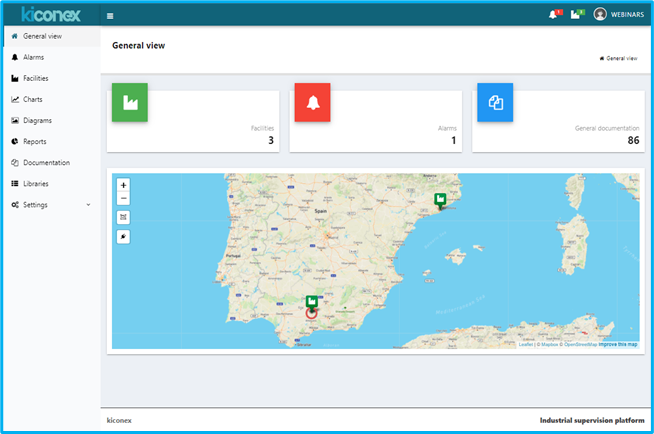
Task: Click the hamburger menu toggle in header
Action: [x=110, y=16]
